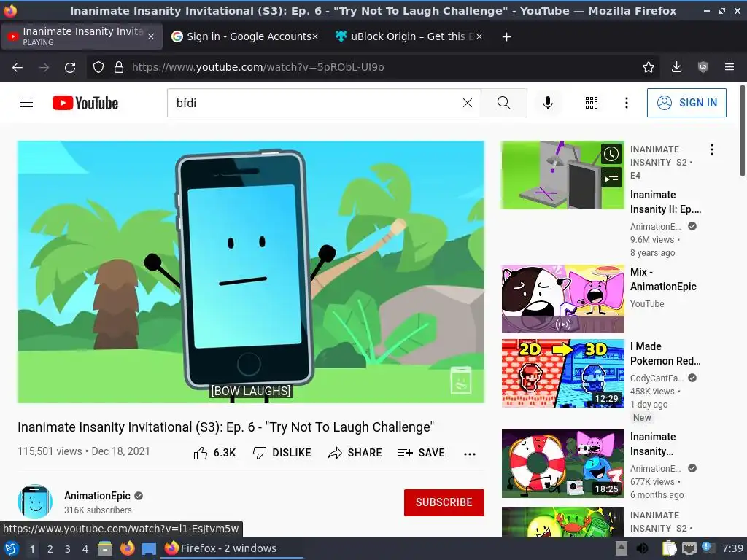The width and height of the screenshot is (747, 560).
Task: Open YouTube apps grid
Action: [591, 103]
